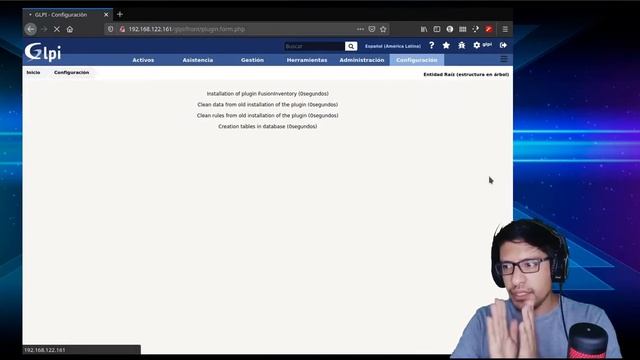The height and width of the screenshot is (360, 640).
Task: Stop loading the page with X button
Action: tap(57, 29)
